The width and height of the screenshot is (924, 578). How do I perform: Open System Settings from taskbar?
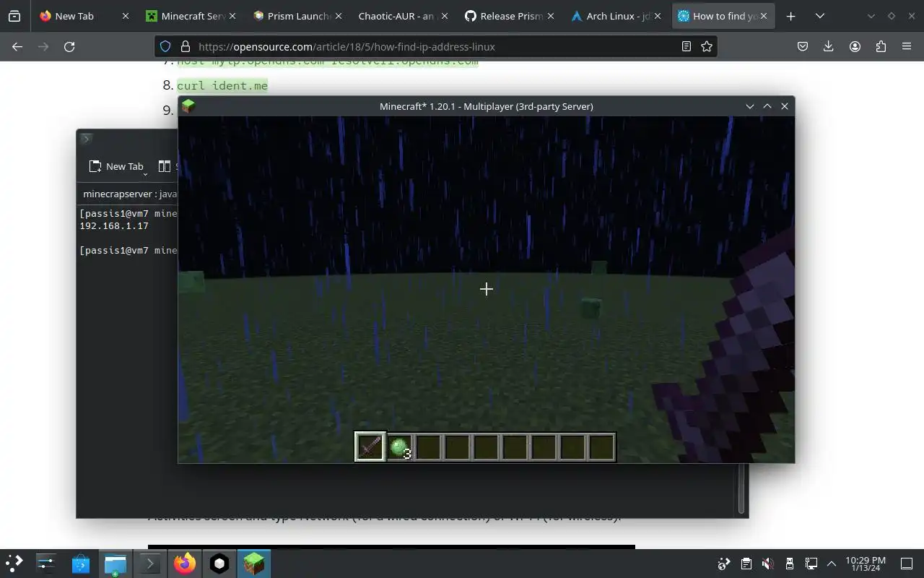coord(46,563)
